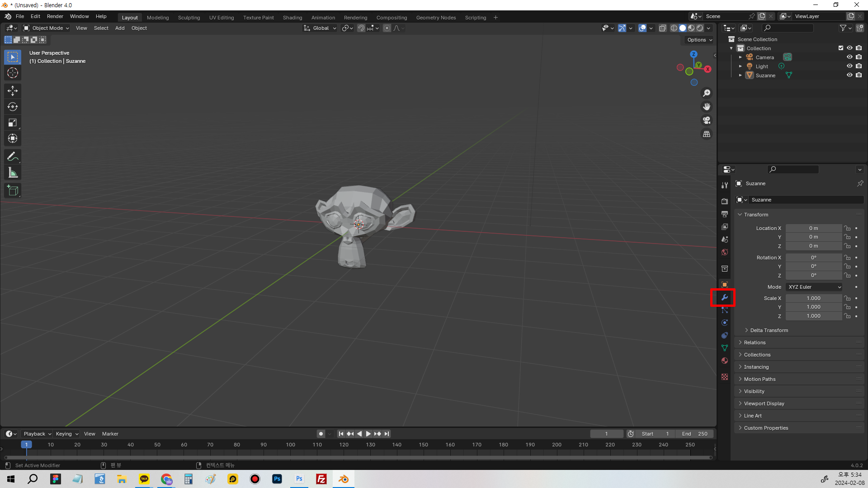Image resolution: width=868 pixels, height=488 pixels.
Task: Switch to the Sculpting workspace tab
Action: click(x=189, y=18)
